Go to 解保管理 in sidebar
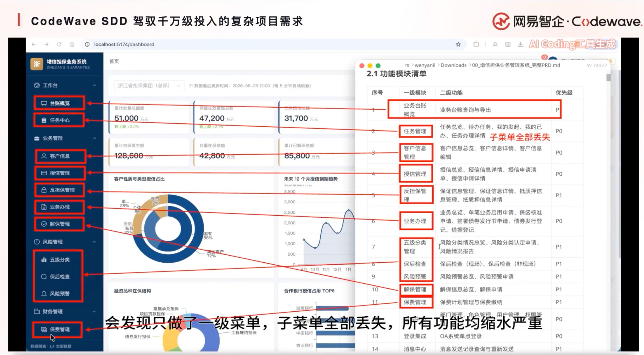This screenshot has width=644, height=355. (59, 224)
